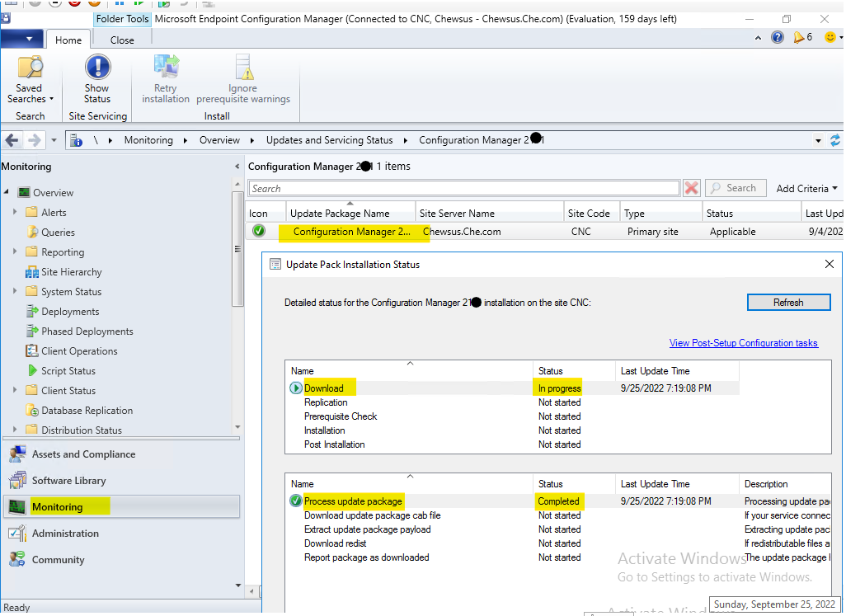Click the navigation tree vertical scrollbar
The image size is (846, 616).
click(237, 248)
